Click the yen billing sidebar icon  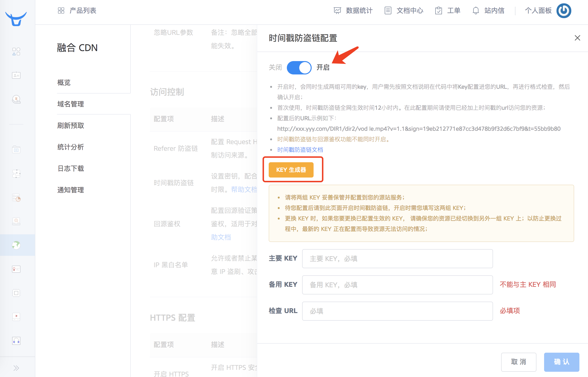[x=16, y=99]
